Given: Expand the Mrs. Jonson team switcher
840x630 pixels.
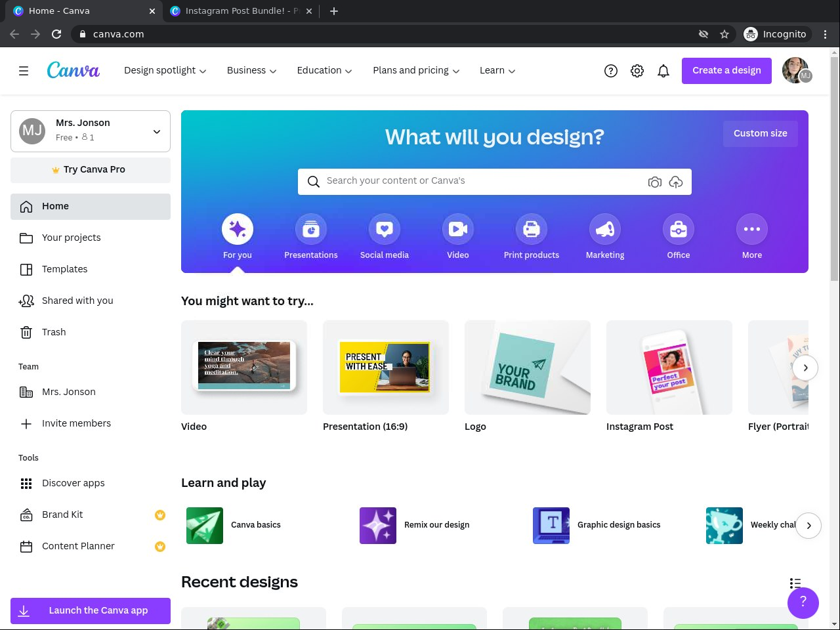Looking at the screenshot, I should [x=91, y=131].
